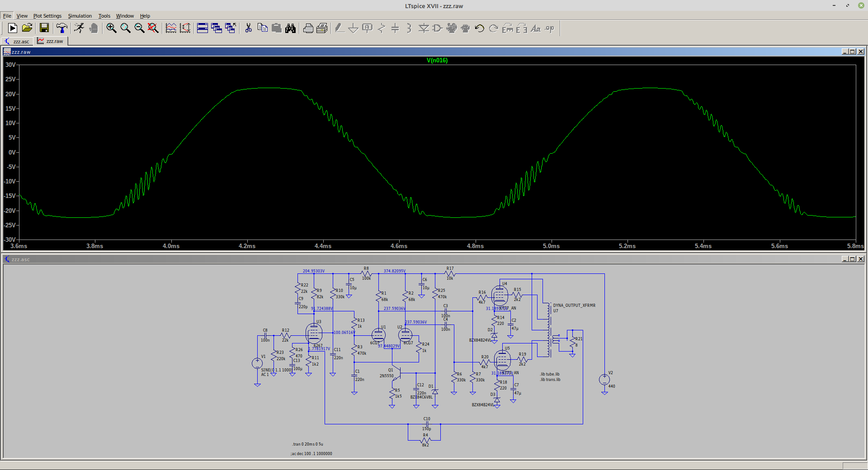Click the New Schematic toolbar icon

[13, 28]
